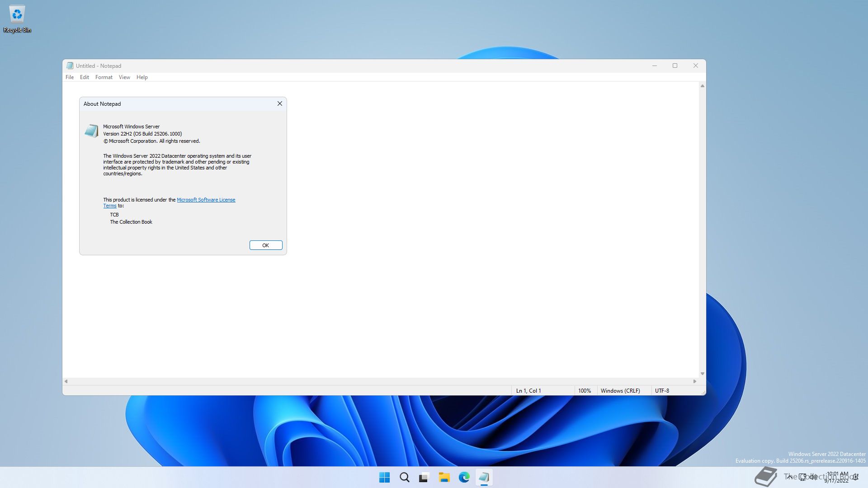Minimize the Notepad window
This screenshot has height=488, width=868.
click(x=654, y=66)
